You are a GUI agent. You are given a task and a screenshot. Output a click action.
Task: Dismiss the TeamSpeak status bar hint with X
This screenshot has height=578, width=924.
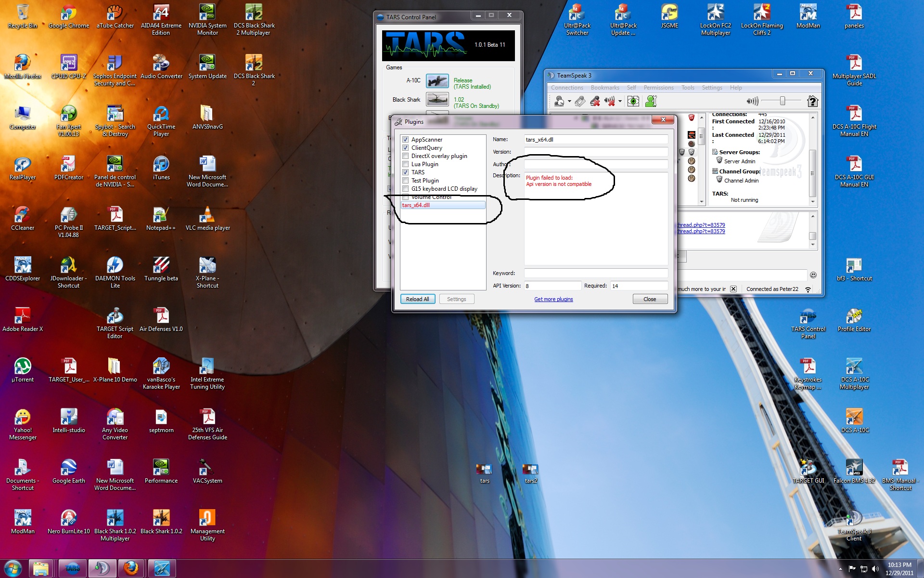point(733,289)
